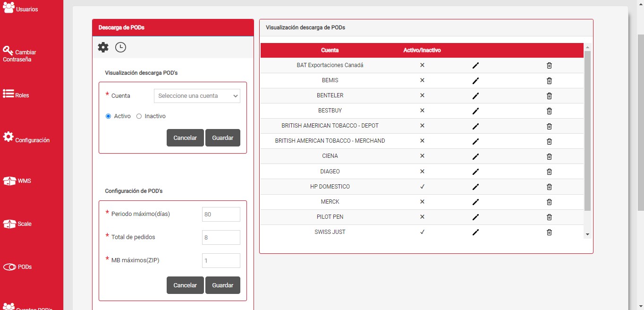Open the Usuarios menu in sidebar

[20, 9]
